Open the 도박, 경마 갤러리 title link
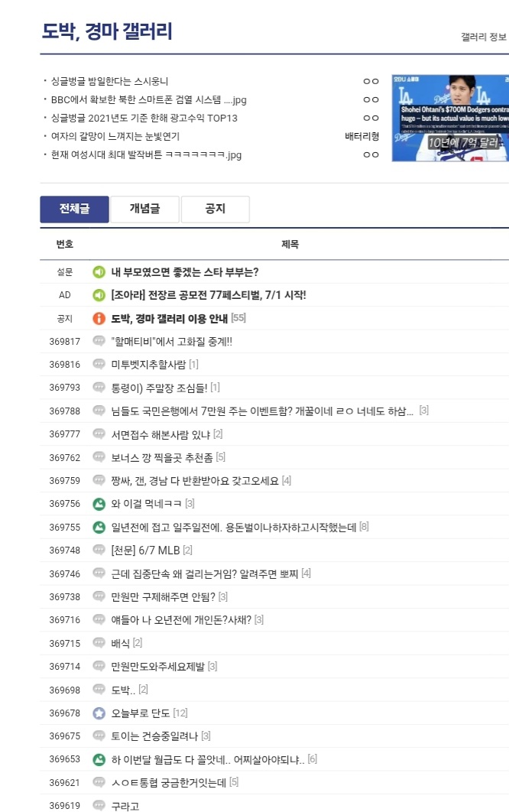This screenshot has height=812, width=509. pyautogui.click(x=107, y=31)
